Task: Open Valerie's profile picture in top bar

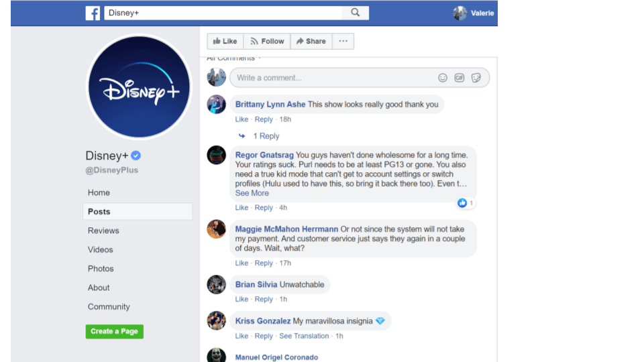Action: (x=460, y=13)
